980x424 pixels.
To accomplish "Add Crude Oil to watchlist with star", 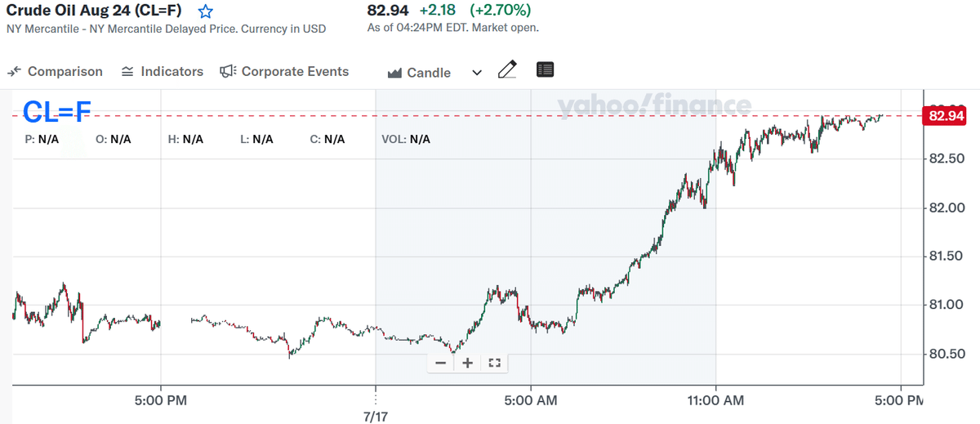I will (x=206, y=11).
